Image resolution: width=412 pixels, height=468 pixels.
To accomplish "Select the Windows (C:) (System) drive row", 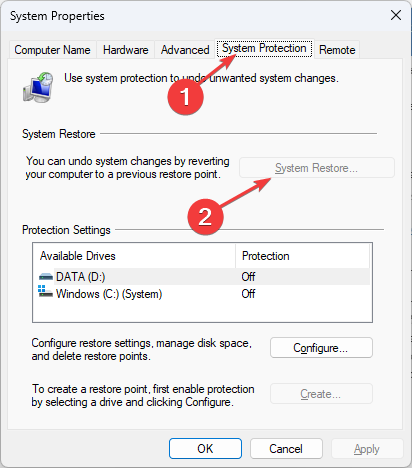I will click(204, 294).
